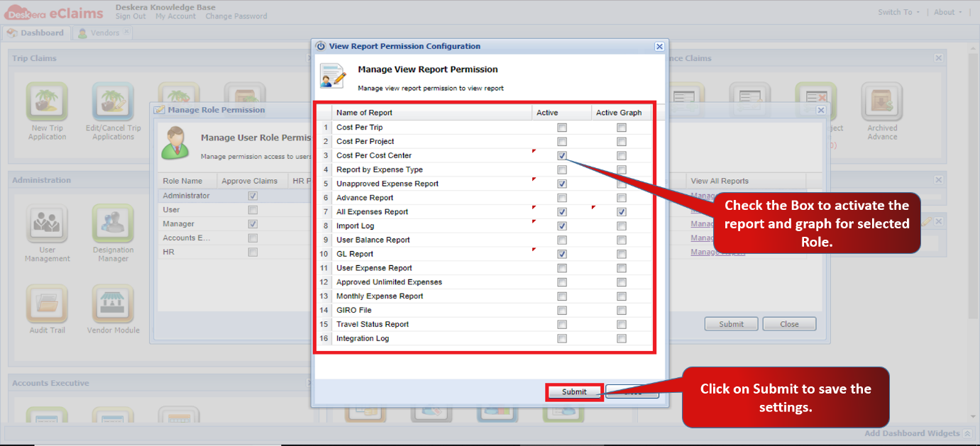Open the Audit Trail icon
Viewport: 980px width, 446px height.
click(x=48, y=304)
